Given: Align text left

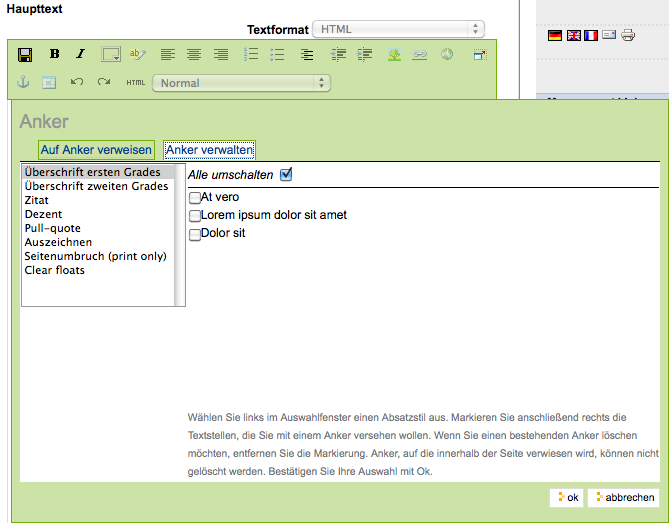Looking at the screenshot, I should coord(168,54).
